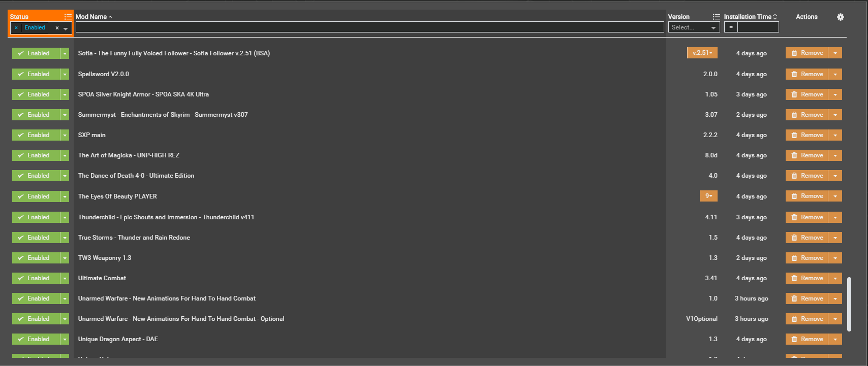The height and width of the screenshot is (366, 868).
Task: Click the Mod Name filter text field
Action: coord(369,27)
